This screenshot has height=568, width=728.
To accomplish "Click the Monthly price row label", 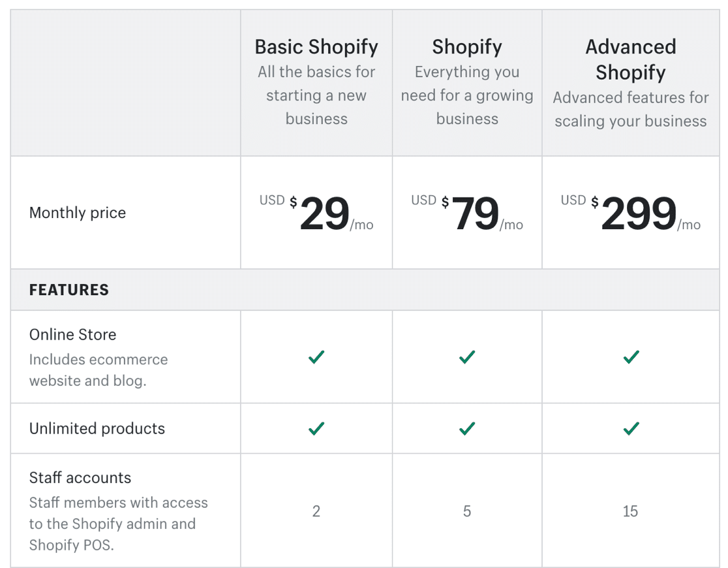I will coord(78,213).
